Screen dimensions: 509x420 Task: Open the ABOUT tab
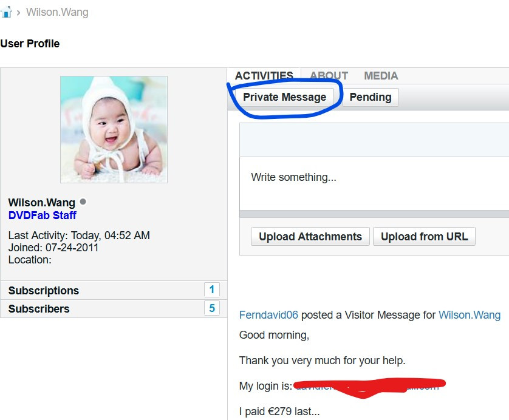tap(329, 76)
